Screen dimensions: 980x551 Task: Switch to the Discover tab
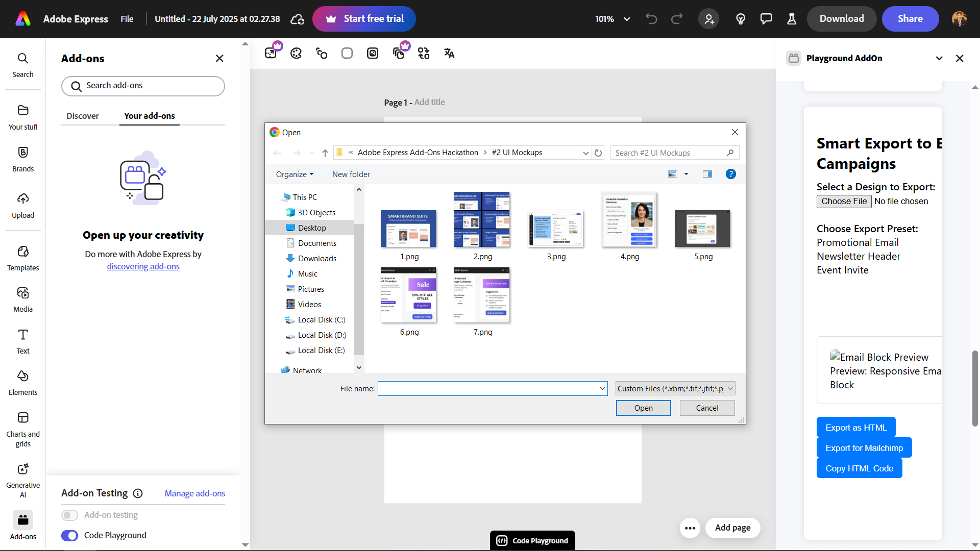83,116
